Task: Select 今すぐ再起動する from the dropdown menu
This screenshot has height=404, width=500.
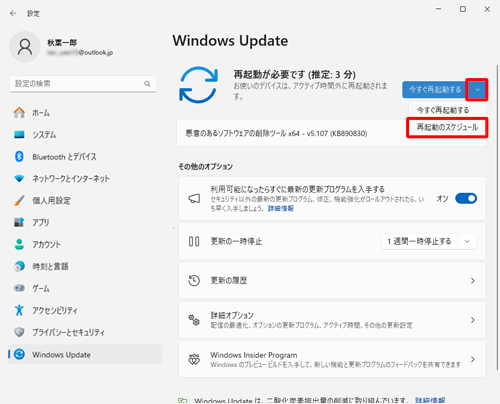Action: (443, 110)
